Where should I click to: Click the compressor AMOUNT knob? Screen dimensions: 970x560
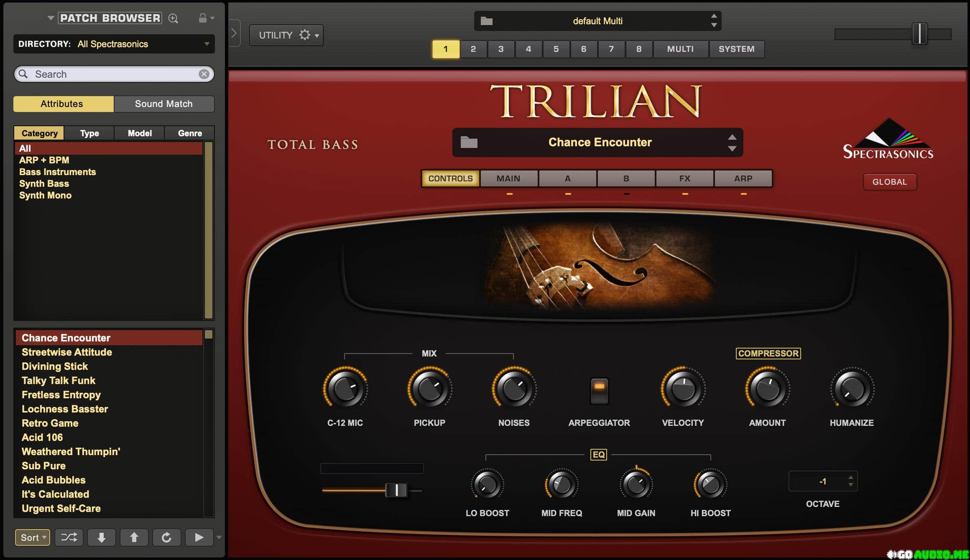click(x=767, y=389)
